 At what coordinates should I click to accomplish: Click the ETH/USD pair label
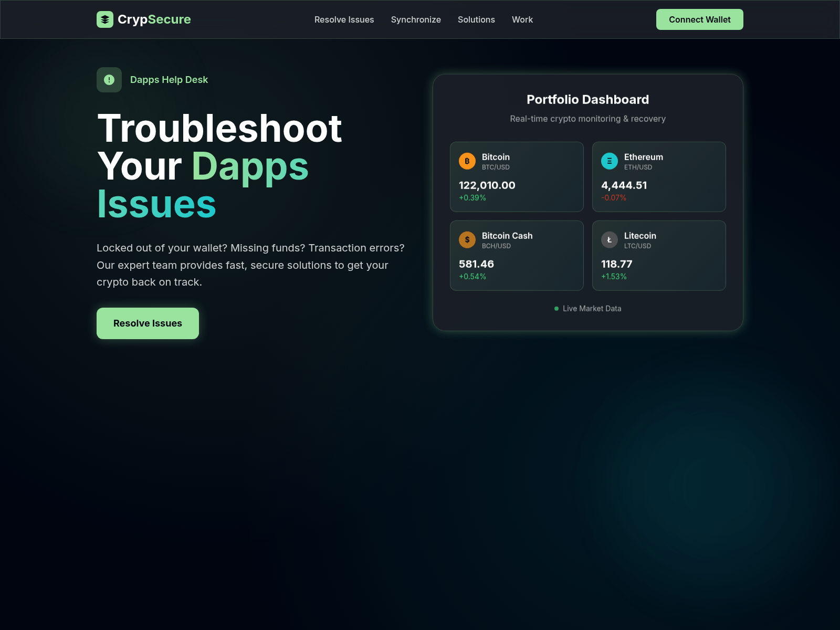tap(638, 167)
